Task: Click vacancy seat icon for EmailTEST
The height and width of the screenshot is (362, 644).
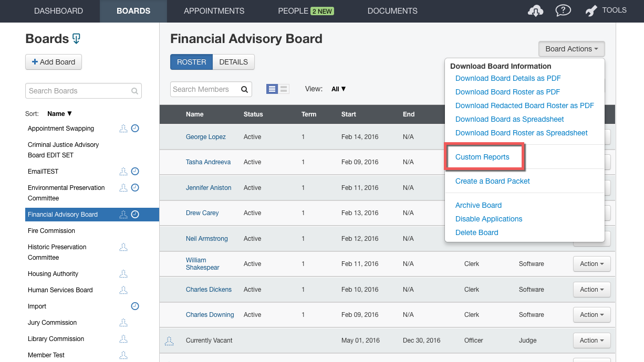Action: [x=123, y=172]
